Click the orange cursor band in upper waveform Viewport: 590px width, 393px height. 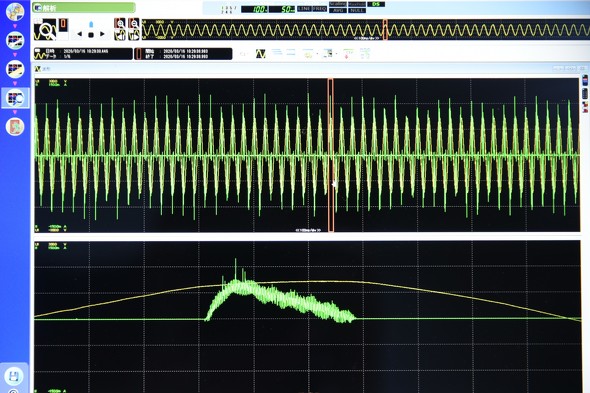[x=330, y=155]
